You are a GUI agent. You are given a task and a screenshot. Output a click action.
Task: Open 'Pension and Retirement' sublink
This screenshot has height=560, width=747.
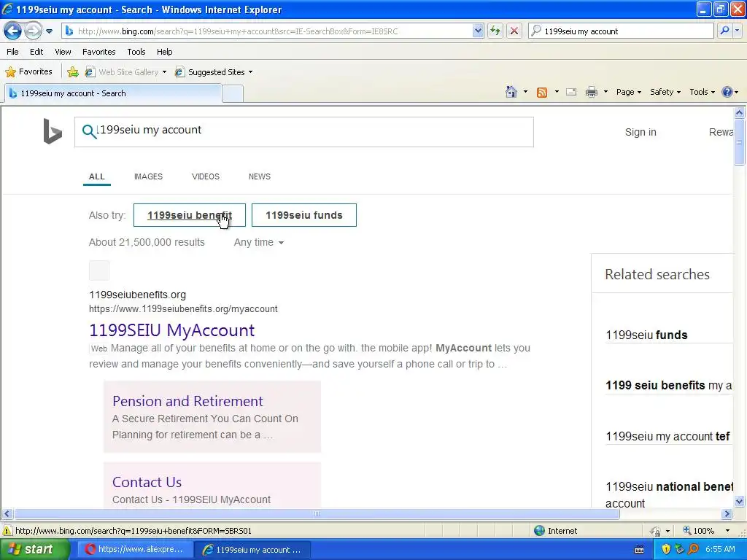187,401
